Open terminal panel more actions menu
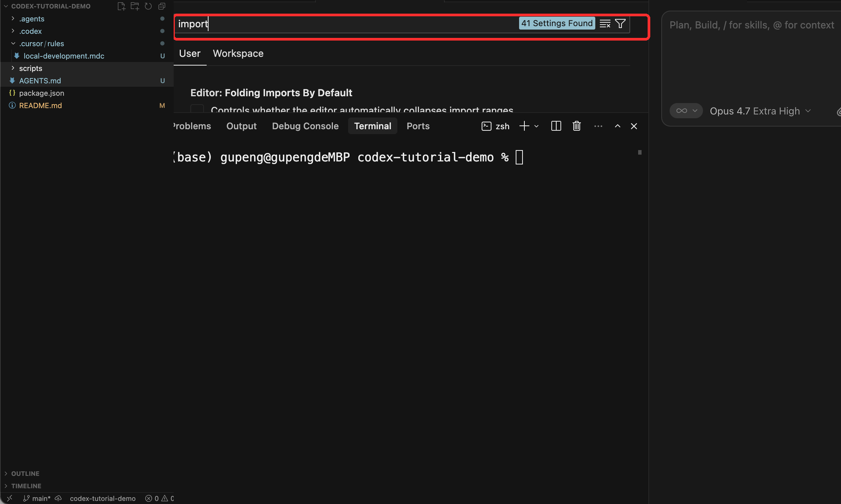This screenshot has height=504, width=841. [598, 126]
